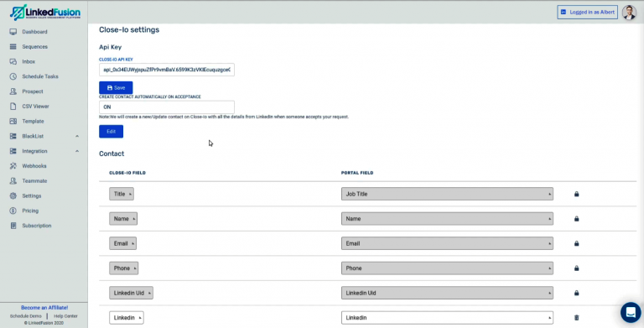Image resolution: width=644 pixels, height=328 pixels.
Task: Open the chat support bubble
Action: pos(631,312)
